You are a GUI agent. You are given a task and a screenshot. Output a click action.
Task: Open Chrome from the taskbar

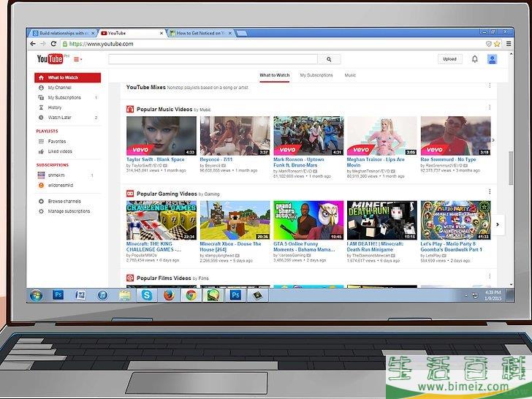191,295
